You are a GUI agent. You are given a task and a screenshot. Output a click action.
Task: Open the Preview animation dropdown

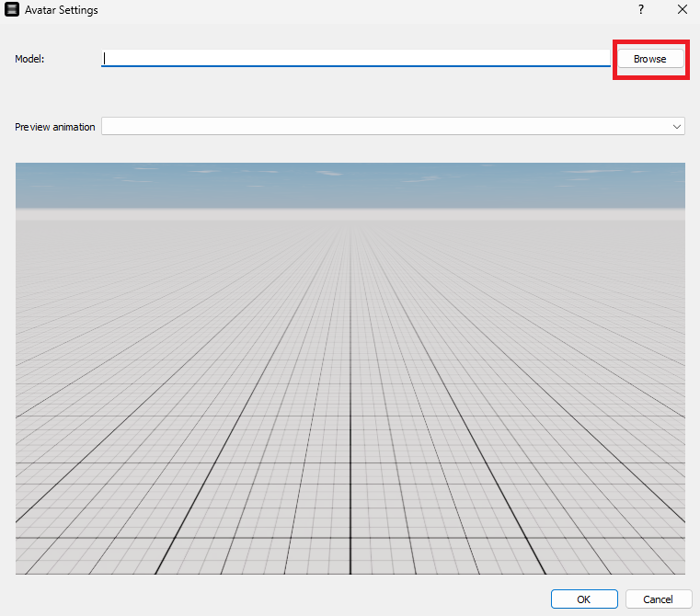pos(393,126)
